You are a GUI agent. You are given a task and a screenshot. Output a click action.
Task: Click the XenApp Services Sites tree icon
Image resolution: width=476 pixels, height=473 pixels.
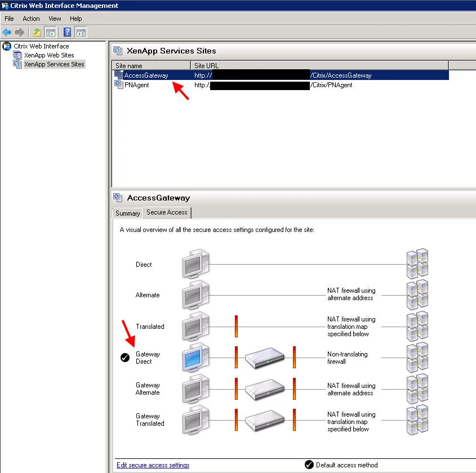tap(17, 64)
